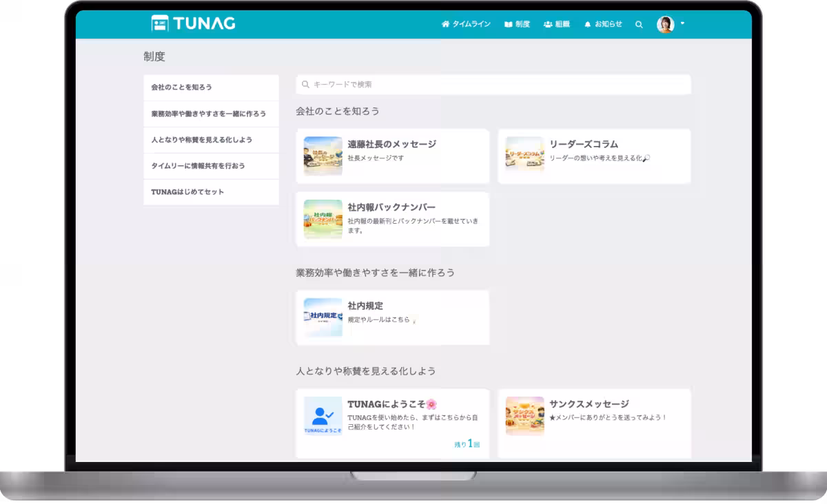The image size is (827, 504).
Task: Click the 残り1回 remaining count text
Action: [467, 444]
